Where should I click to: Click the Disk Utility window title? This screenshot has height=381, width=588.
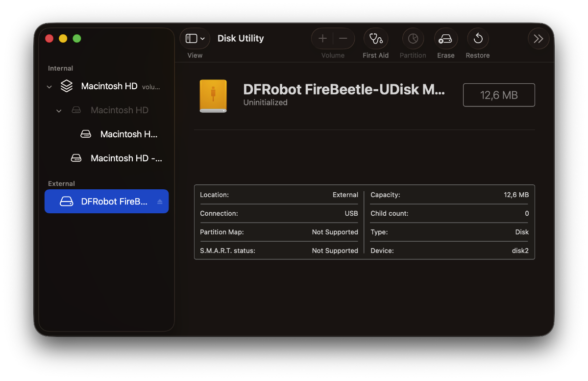(241, 38)
